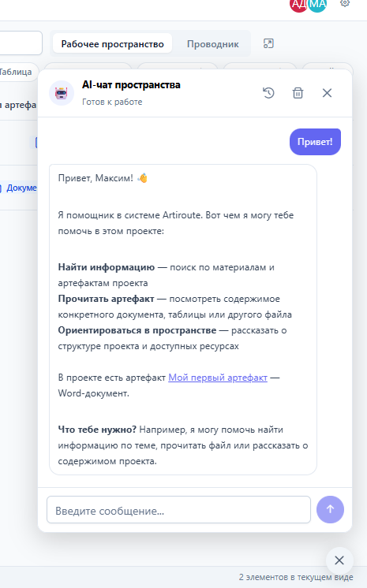Close the AI-чат пространства panel

[x=328, y=93]
